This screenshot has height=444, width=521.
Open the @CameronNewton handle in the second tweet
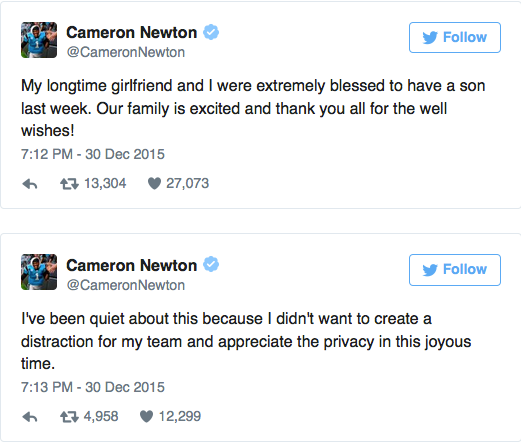pos(126,285)
